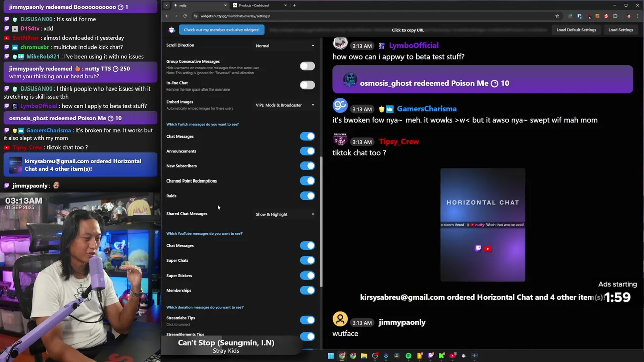Open the Shared Chat Messages dropdown
This screenshot has height=362, width=644.
(285, 214)
